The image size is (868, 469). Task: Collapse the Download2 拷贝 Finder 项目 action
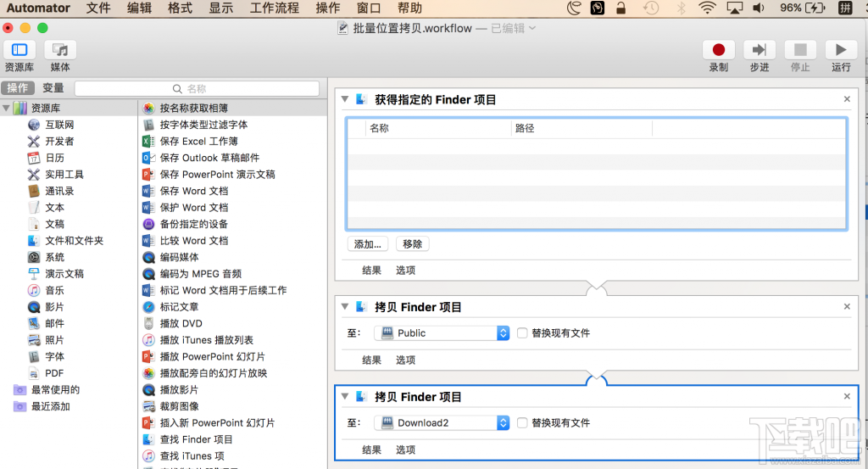coord(345,396)
